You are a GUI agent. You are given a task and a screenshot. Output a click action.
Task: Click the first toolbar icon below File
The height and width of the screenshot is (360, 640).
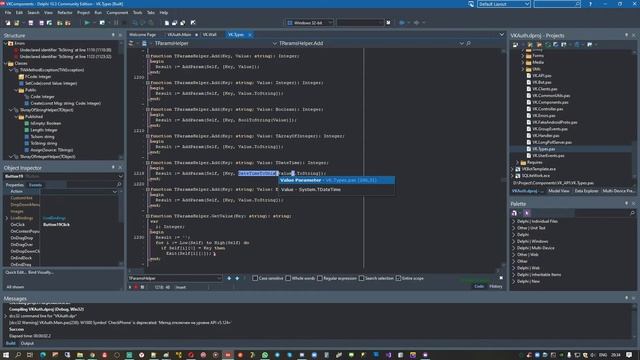(8, 23)
